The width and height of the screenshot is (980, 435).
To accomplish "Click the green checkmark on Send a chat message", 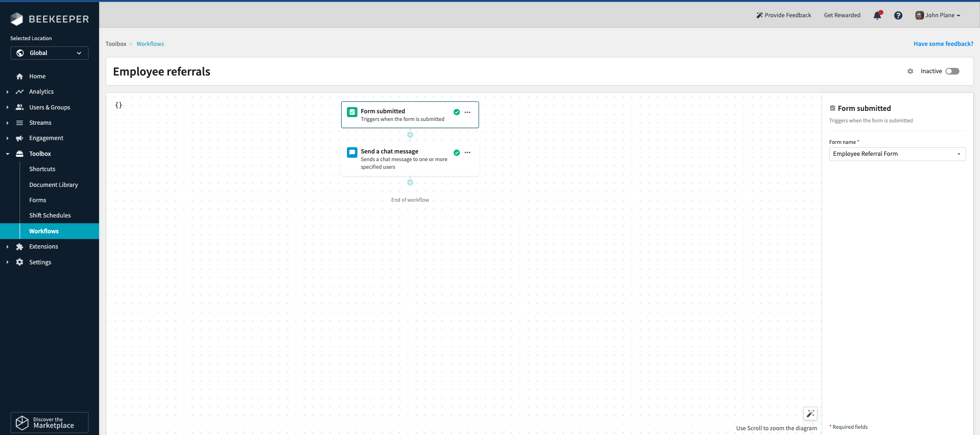I will point(457,152).
